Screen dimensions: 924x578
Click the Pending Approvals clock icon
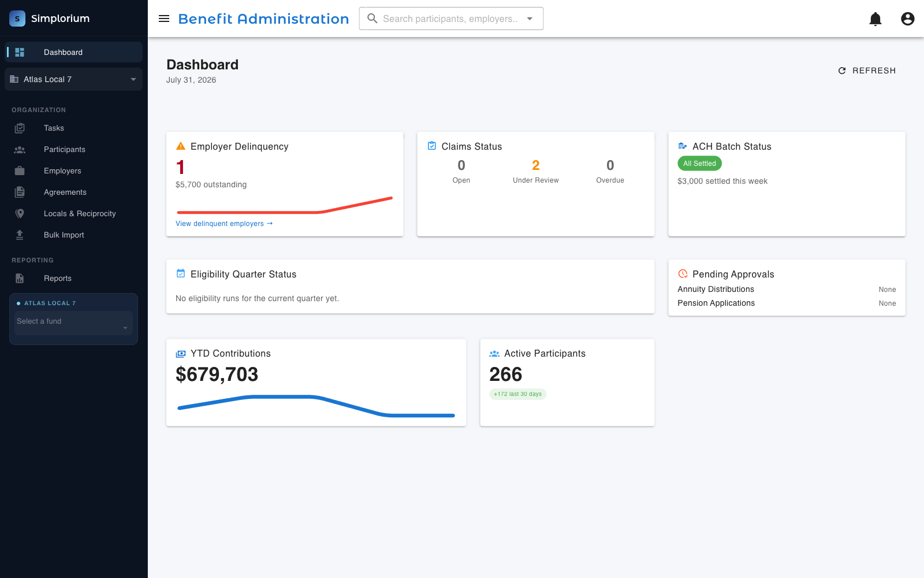click(683, 274)
